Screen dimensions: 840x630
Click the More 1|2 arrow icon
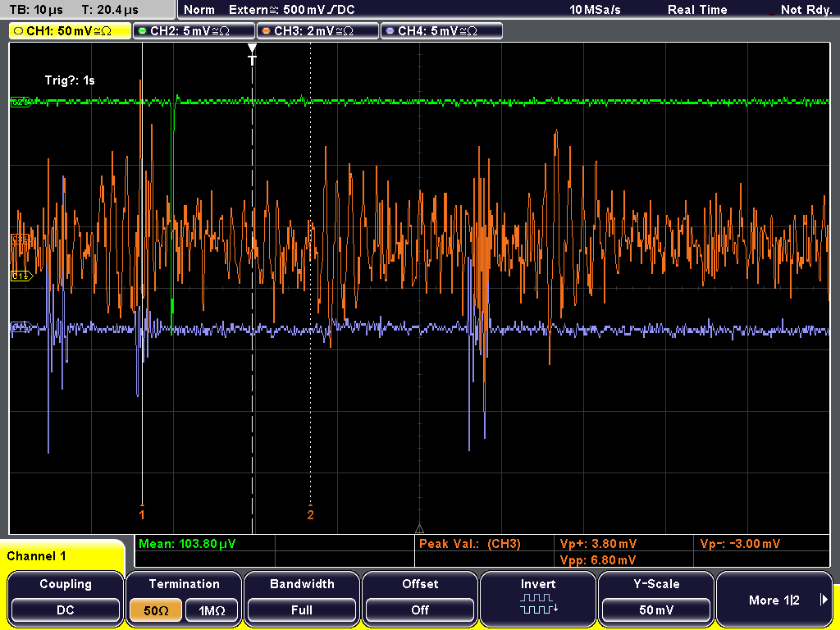pos(824,600)
